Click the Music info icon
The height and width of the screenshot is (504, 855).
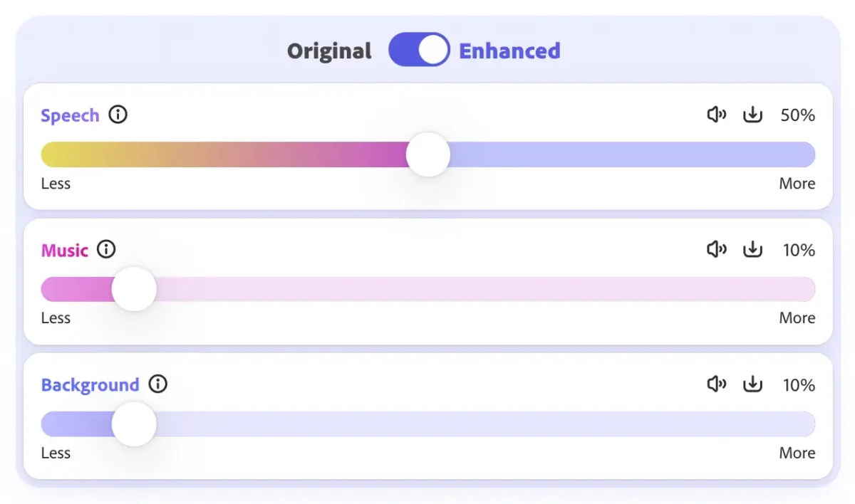[x=106, y=249]
